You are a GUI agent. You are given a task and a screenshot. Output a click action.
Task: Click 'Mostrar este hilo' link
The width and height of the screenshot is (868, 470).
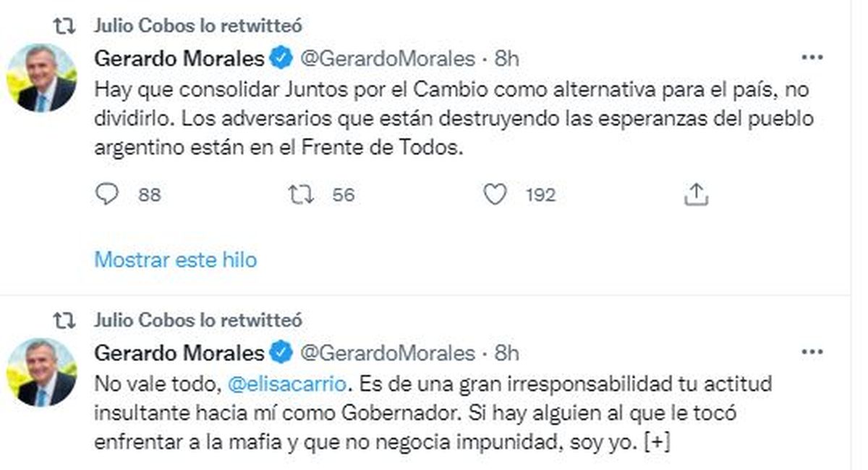click(176, 259)
